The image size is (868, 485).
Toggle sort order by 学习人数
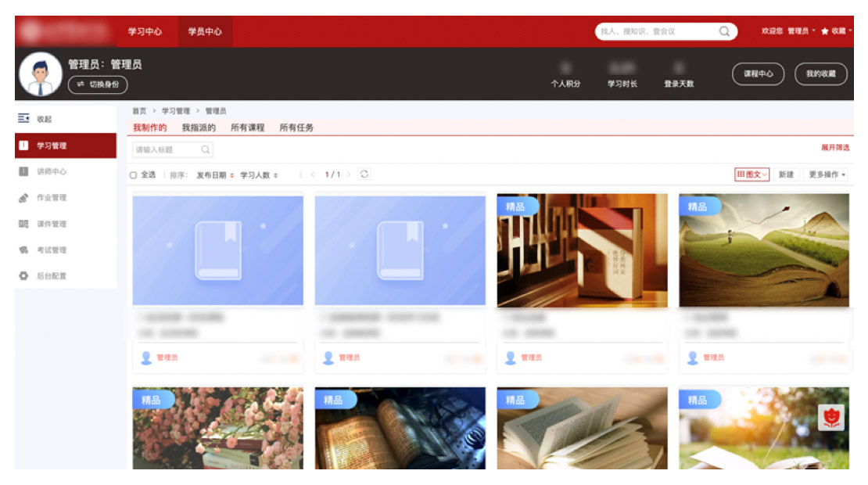coord(259,175)
